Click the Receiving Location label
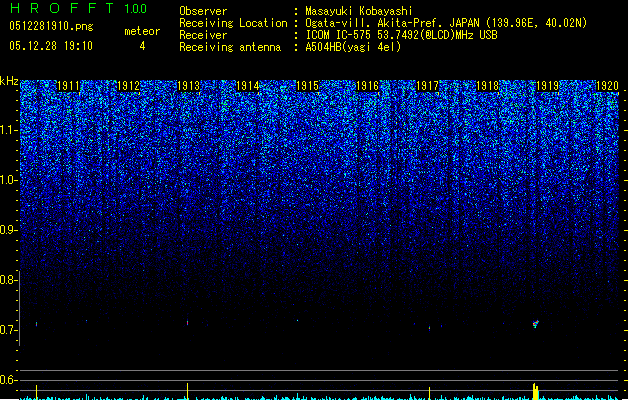Viewport: 629px width, 400px height. [x=233, y=23]
